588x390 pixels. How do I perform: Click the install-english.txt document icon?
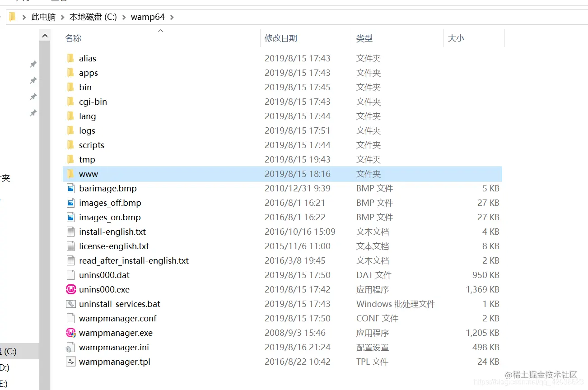tap(70, 232)
